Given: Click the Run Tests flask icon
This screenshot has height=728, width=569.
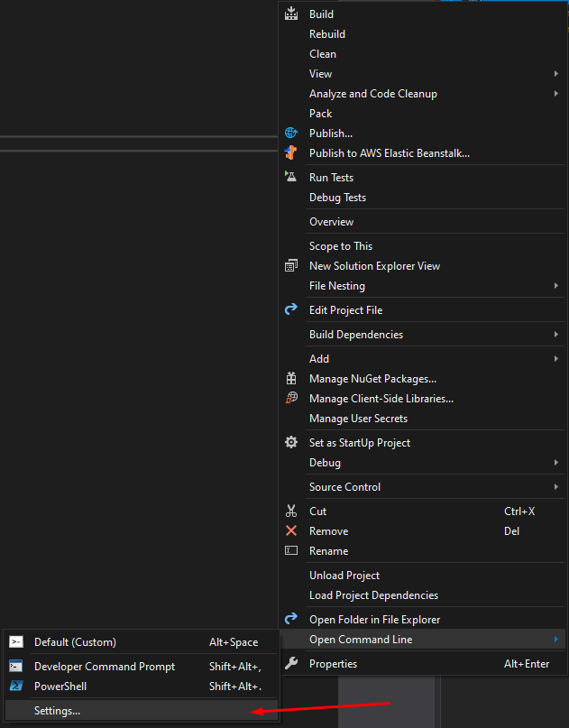Looking at the screenshot, I should pyautogui.click(x=290, y=177).
